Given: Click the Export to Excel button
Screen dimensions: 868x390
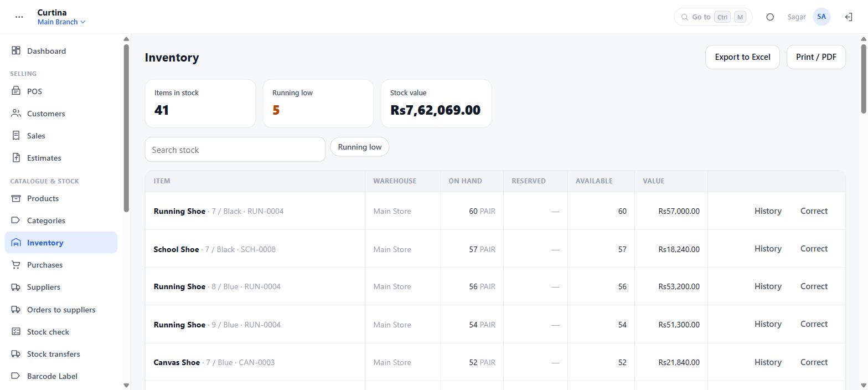Looking at the screenshot, I should [x=742, y=57].
